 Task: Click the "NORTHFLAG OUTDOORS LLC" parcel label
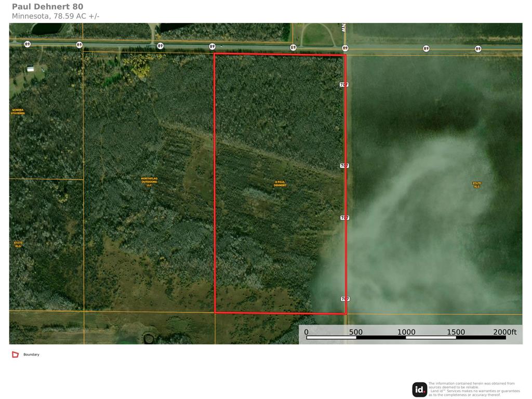[149, 181]
